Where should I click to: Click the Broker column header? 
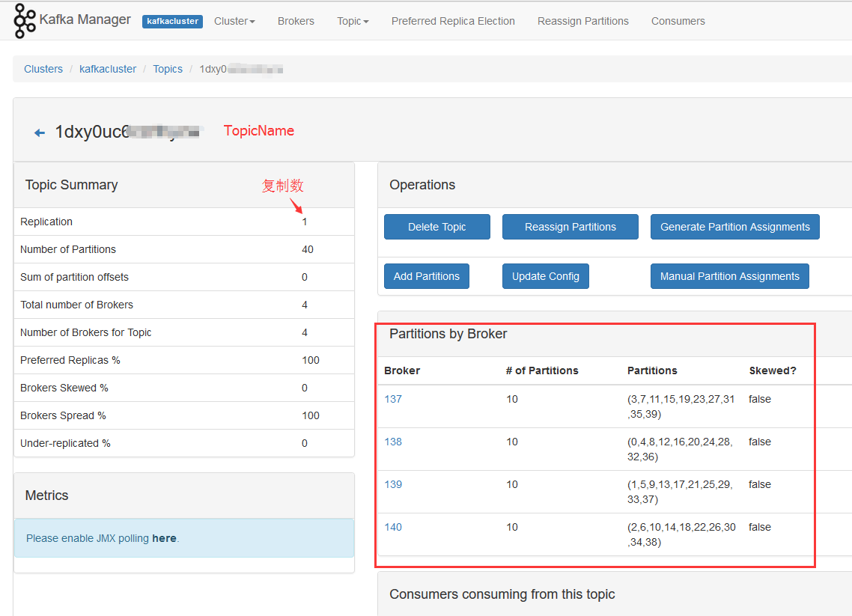(x=402, y=370)
